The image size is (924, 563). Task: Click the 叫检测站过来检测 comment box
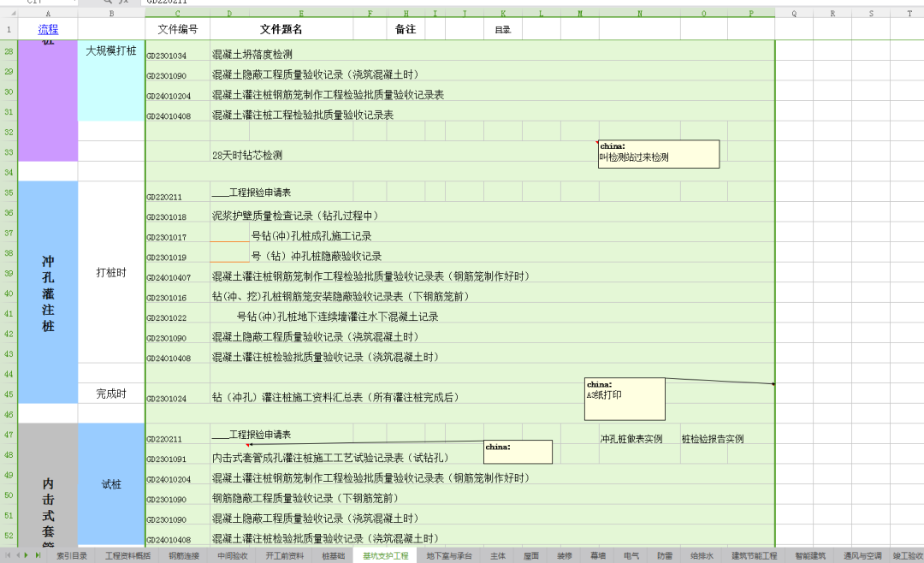click(x=658, y=154)
